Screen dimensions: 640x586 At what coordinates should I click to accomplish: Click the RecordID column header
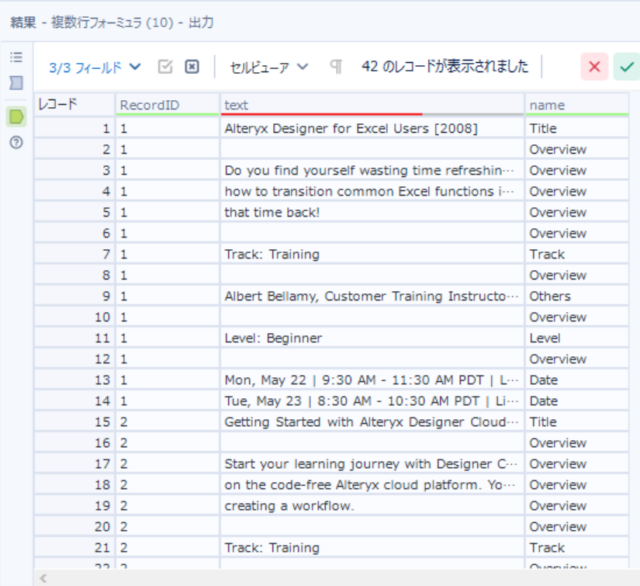click(x=168, y=105)
